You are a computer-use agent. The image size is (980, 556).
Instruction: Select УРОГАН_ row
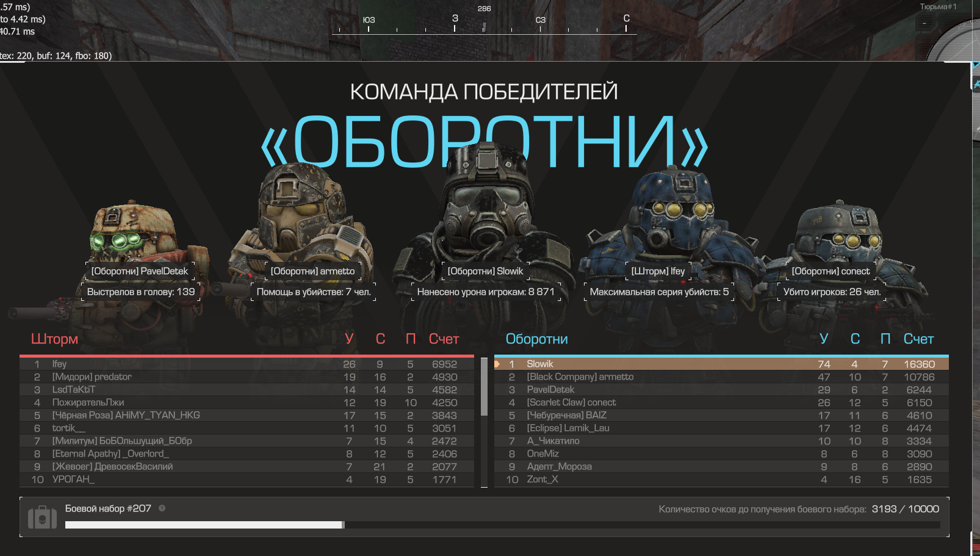click(x=247, y=479)
